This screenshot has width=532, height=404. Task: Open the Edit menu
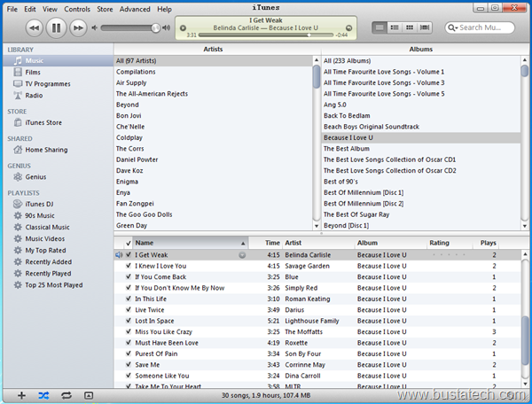[x=30, y=9]
